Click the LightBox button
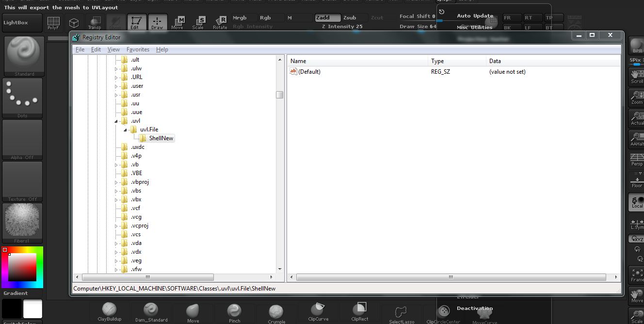The image size is (644, 324). point(16,23)
